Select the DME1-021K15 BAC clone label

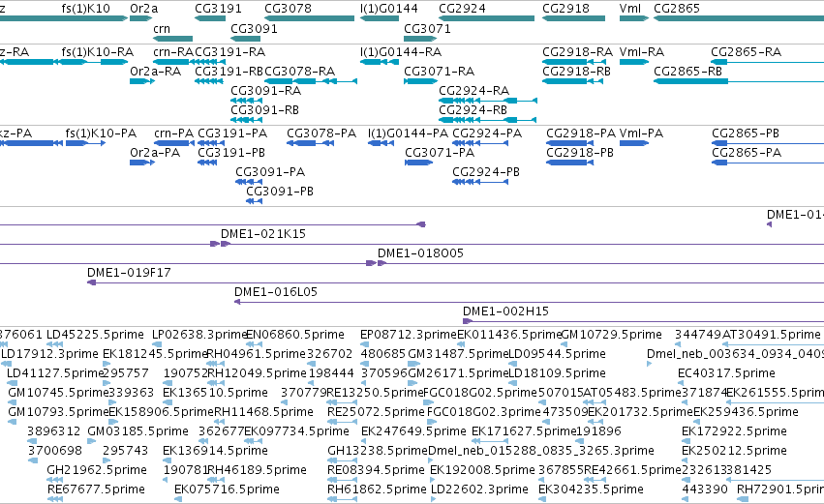tap(263, 234)
